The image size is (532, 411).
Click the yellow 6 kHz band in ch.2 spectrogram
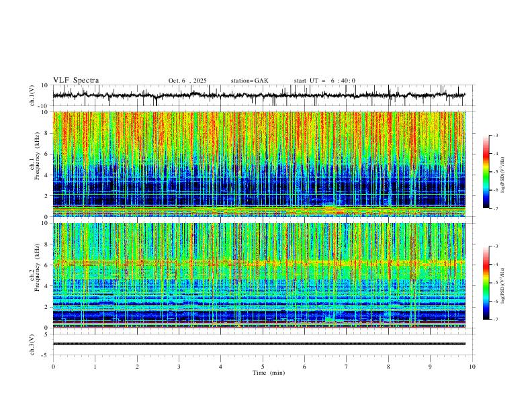(x=259, y=263)
